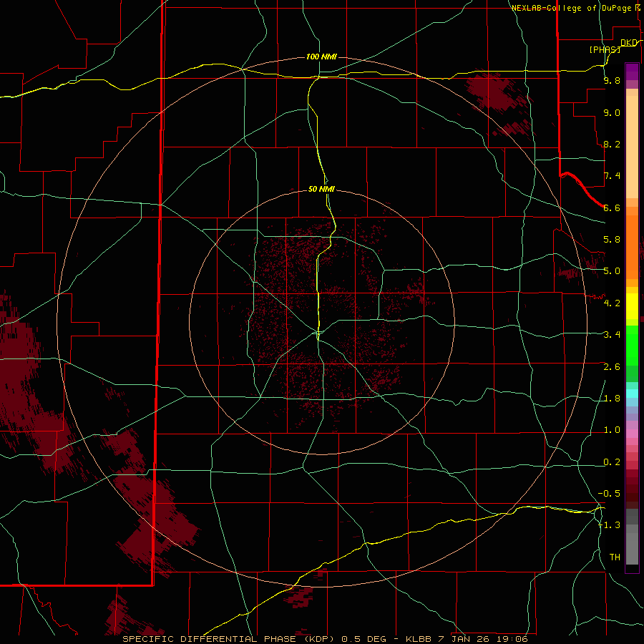Click the [PHAS] label above the color scale
Image resolution: width=644 pixels, height=644 pixels.
click(x=605, y=49)
